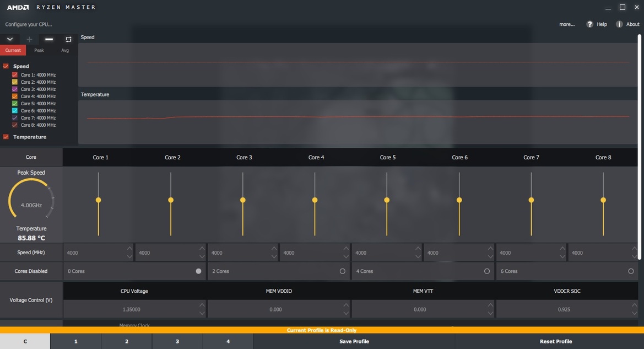644x349 pixels.
Task: Increase Core 1 speed with up arrow
Action: pos(129,248)
